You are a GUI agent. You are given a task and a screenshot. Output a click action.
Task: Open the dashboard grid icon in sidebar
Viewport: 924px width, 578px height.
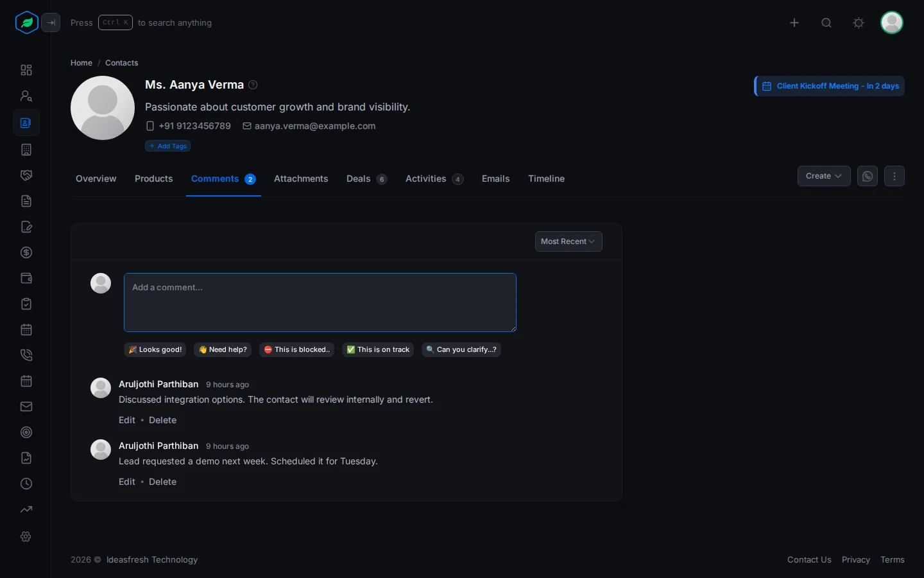26,70
